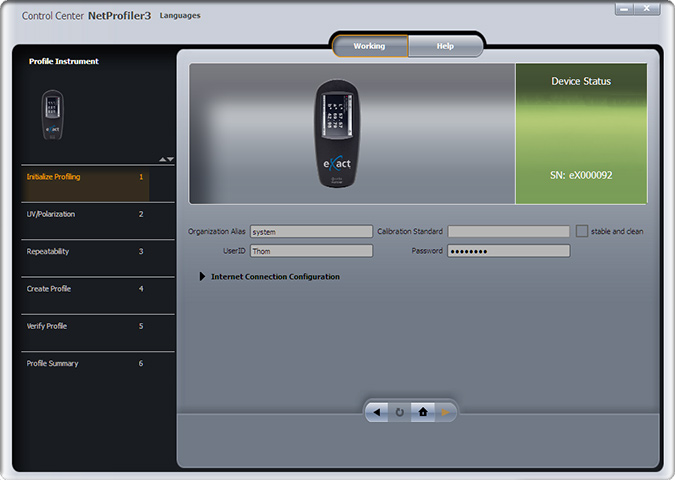The image size is (675, 480).
Task: Click the large eXact device image
Action: tap(337, 133)
